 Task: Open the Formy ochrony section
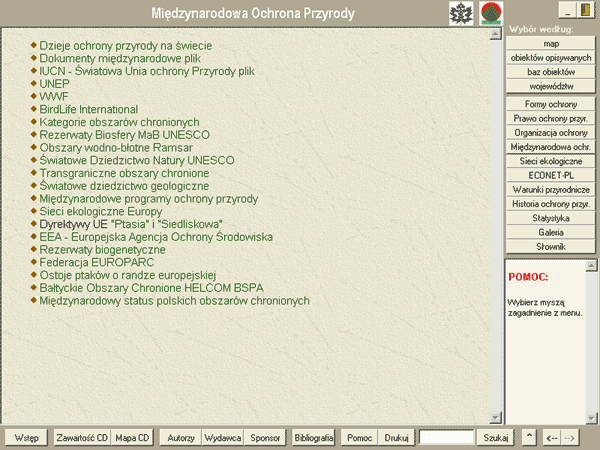[x=551, y=104]
